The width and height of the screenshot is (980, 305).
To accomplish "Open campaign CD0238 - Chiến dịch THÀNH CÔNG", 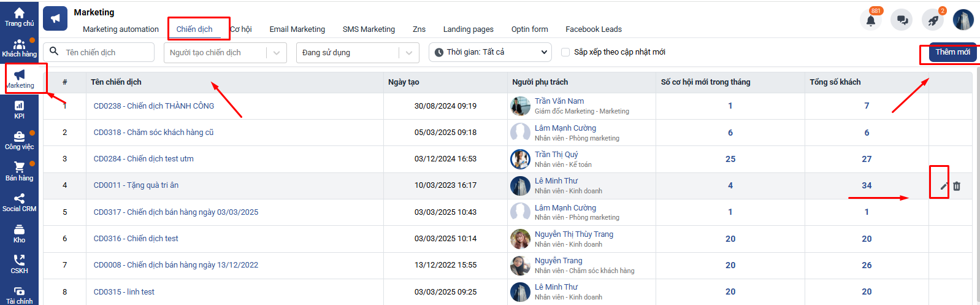I will tap(154, 106).
